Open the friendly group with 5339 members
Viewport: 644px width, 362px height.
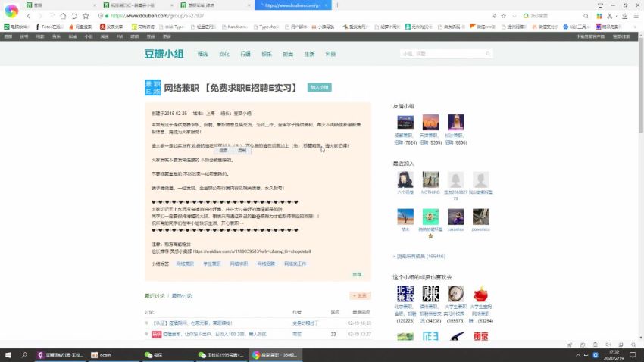(430, 123)
